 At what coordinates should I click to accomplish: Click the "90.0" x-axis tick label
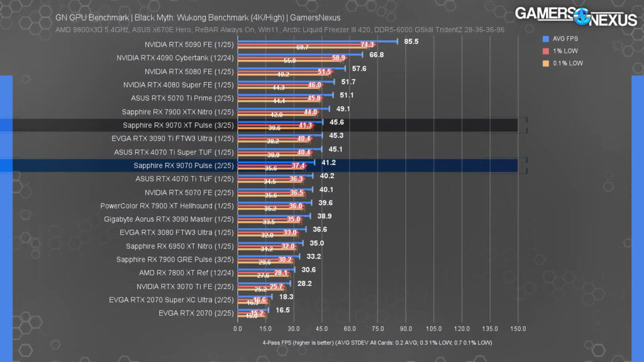pyautogui.click(x=406, y=329)
